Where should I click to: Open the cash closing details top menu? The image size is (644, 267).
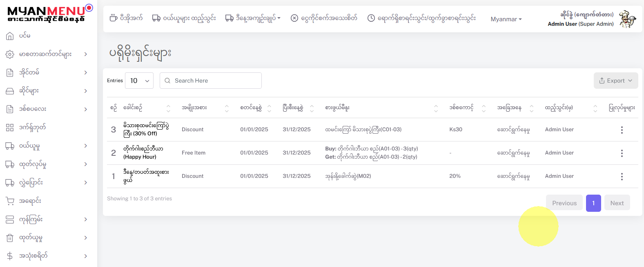[324, 18]
